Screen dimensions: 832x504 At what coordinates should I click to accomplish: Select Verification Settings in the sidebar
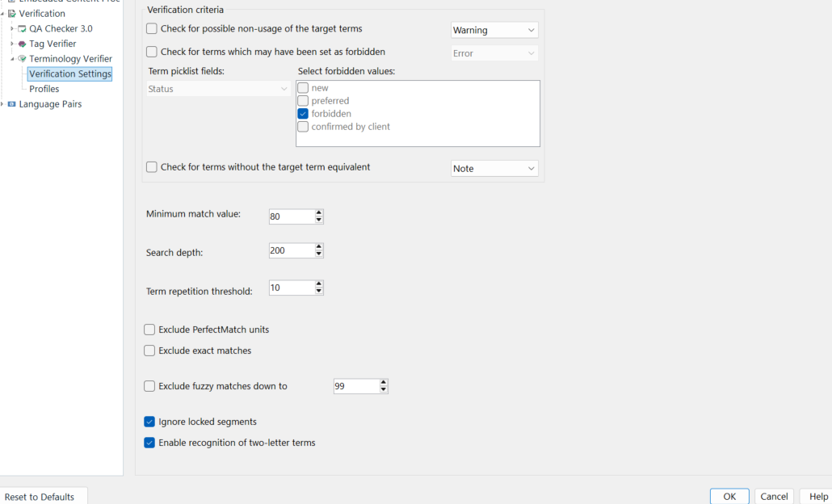point(69,73)
